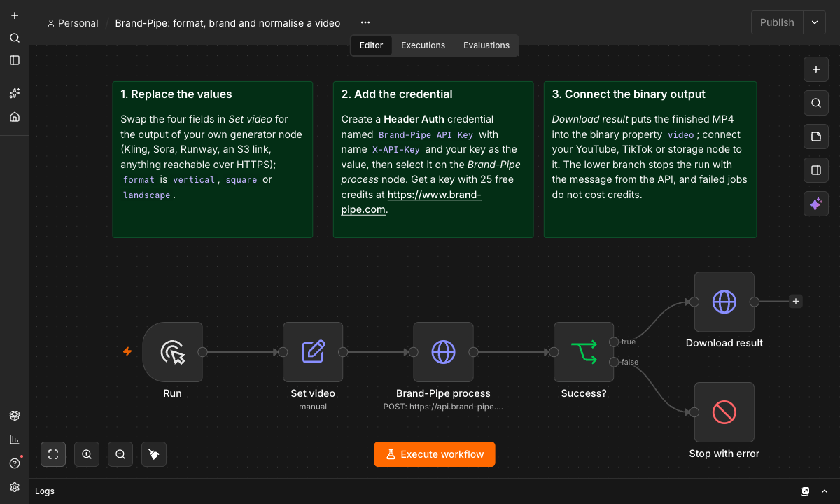840x504 pixels.
Task: Switch to the Editor tab
Action: click(371, 45)
